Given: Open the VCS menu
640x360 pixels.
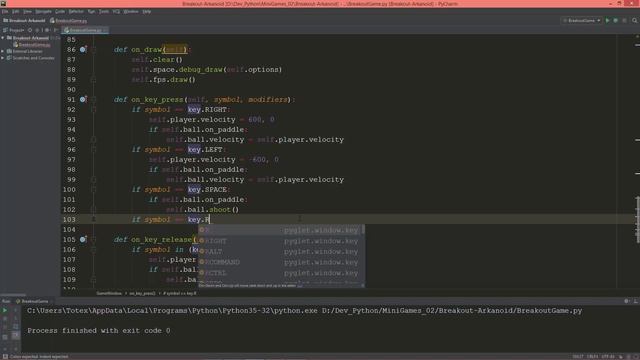Looking at the screenshot, I should click(x=116, y=11).
